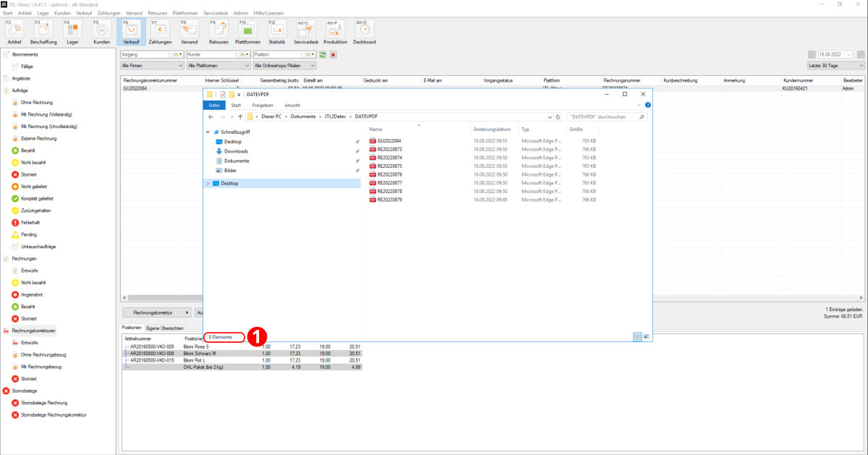Click the Statistik toolbar icon

click(x=277, y=33)
